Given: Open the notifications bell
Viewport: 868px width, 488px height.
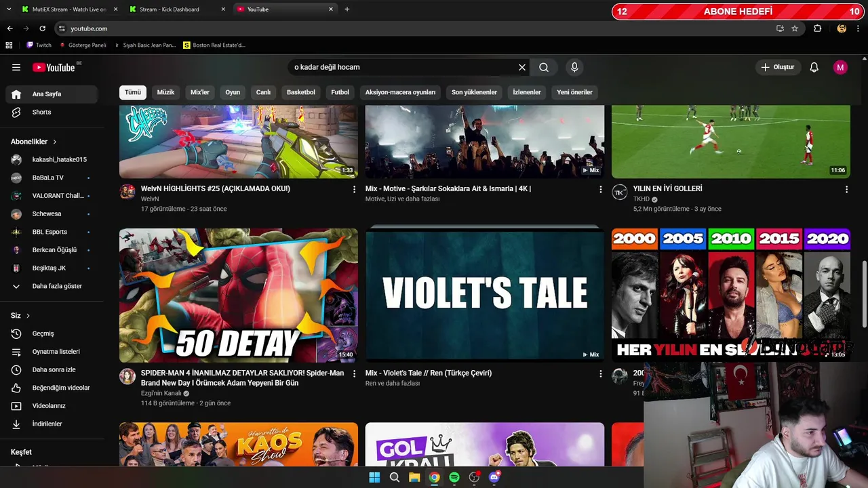Looking at the screenshot, I should tap(814, 67).
